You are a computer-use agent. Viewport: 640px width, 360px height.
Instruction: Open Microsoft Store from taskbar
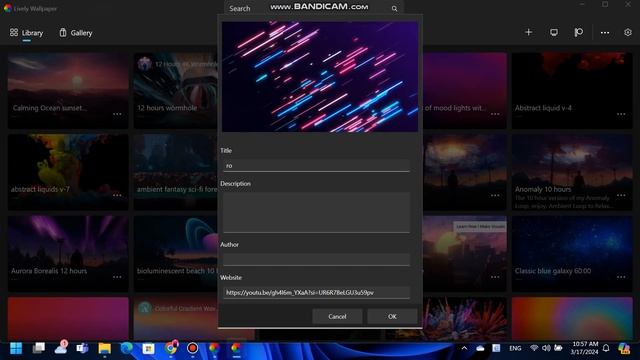point(149,348)
